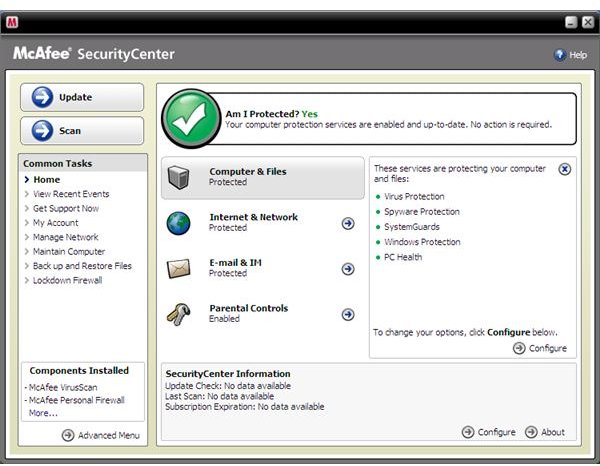Select the Computer & Files category
Image resolution: width=600 pixels, height=466 pixels.
click(x=263, y=178)
